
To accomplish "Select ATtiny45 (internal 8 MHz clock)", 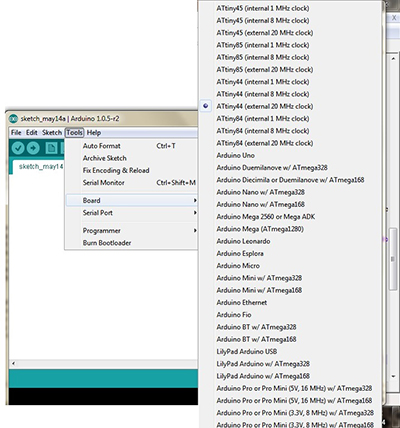I will coord(263,21).
